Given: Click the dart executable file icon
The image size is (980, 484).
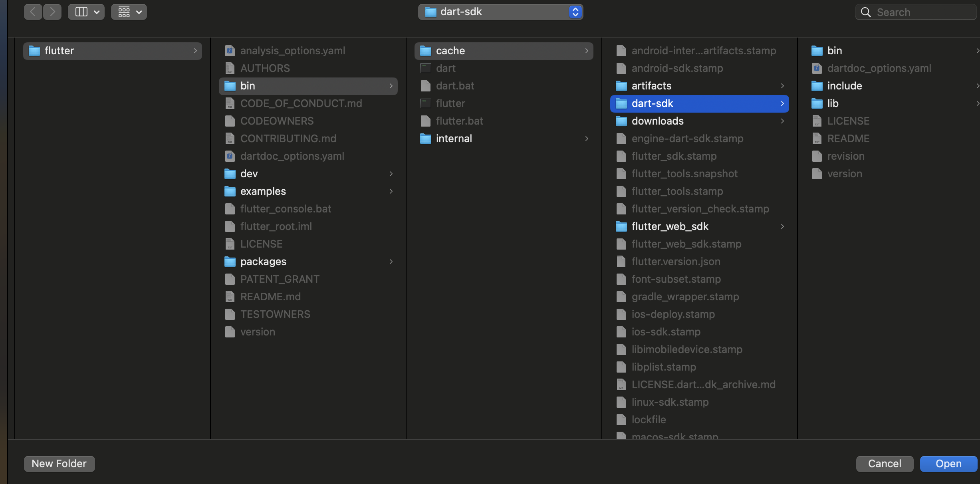Looking at the screenshot, I should (425, 68).
